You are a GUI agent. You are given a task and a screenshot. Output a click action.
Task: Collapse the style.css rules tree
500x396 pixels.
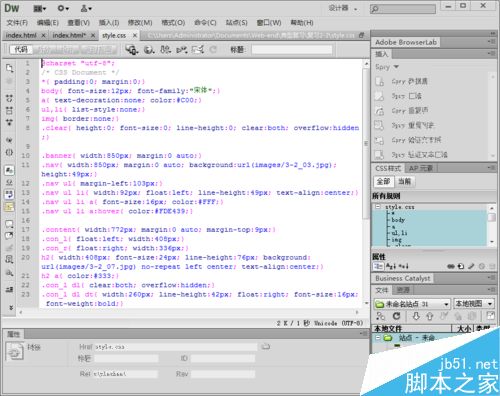(x=378, y=207)
